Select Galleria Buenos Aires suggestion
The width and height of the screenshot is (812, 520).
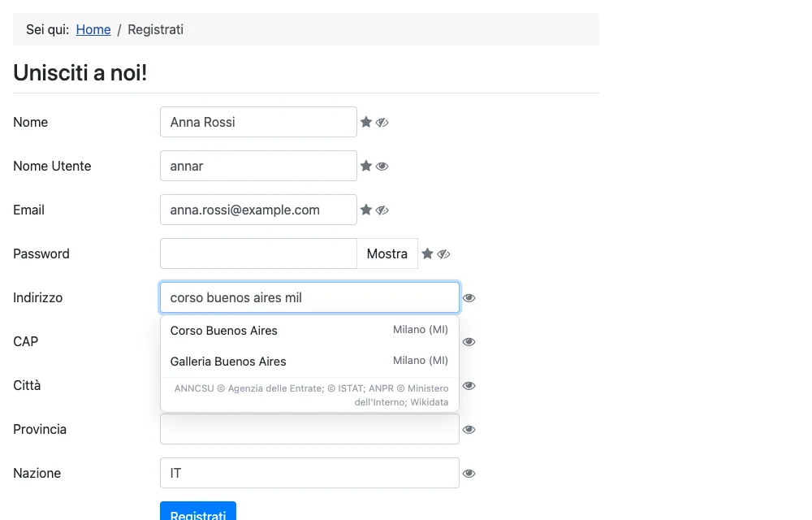click(x=309, y=361)
